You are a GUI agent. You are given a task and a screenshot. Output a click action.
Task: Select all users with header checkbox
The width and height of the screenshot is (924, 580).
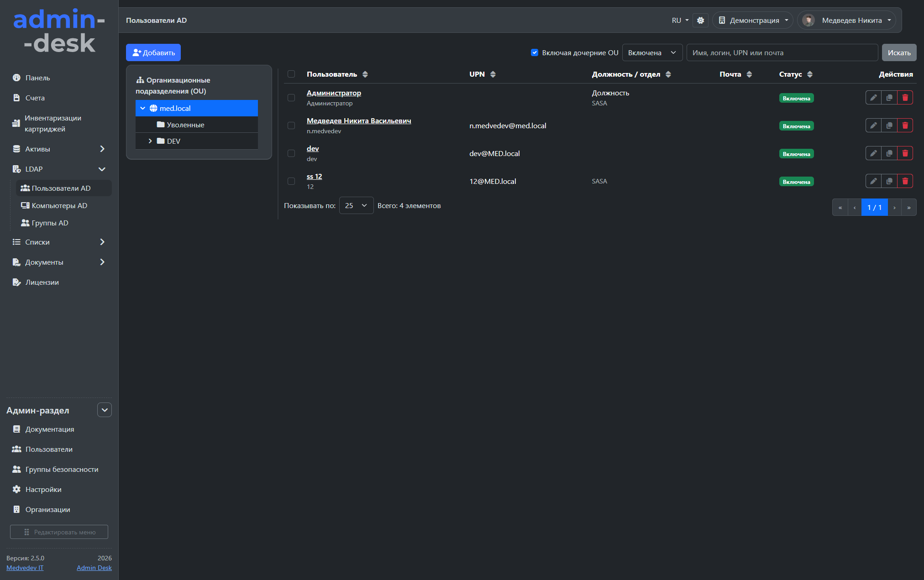tap(291, 74)
